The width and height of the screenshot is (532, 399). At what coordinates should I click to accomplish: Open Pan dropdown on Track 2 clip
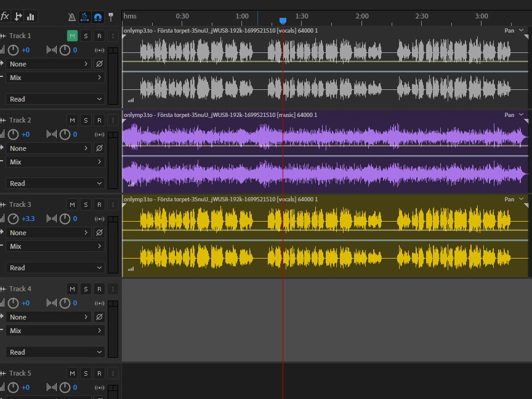click(514, 115)
